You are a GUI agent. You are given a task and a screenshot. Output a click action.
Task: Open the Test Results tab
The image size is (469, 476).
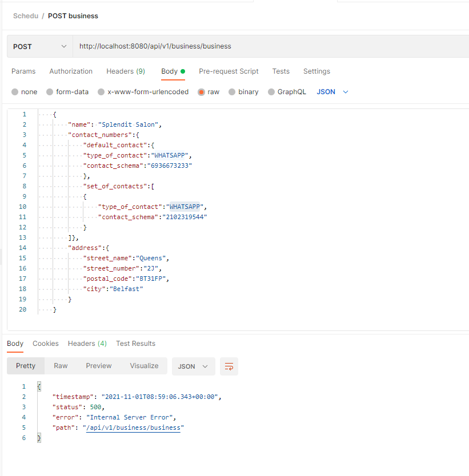point(135,344)
